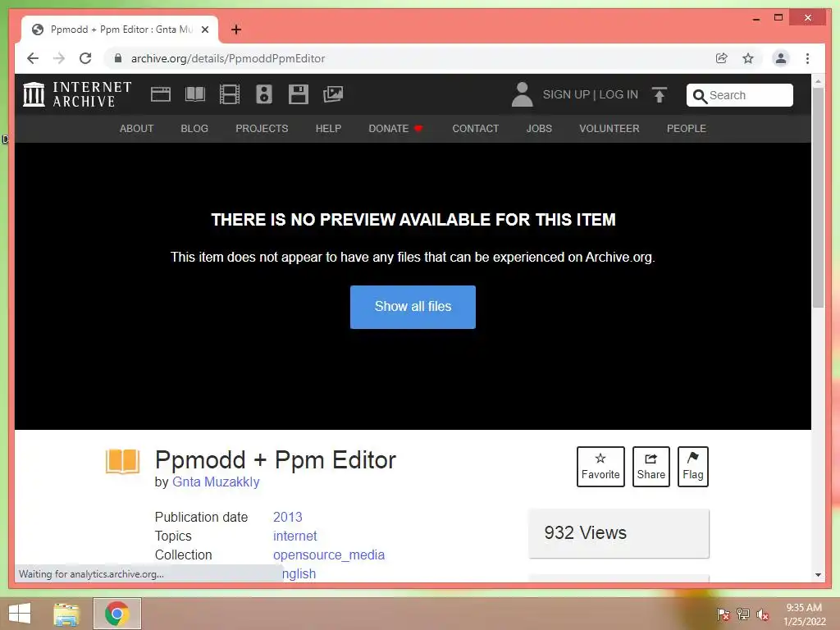
Task: Click the padlock site info icon
Action: click(118, 58)
